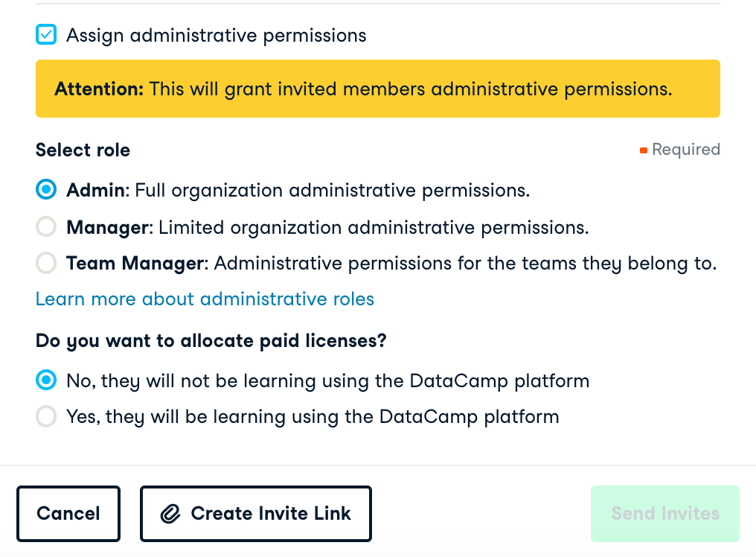Click the "Assign administrative permissions" label text

click(x=216, y=35)
